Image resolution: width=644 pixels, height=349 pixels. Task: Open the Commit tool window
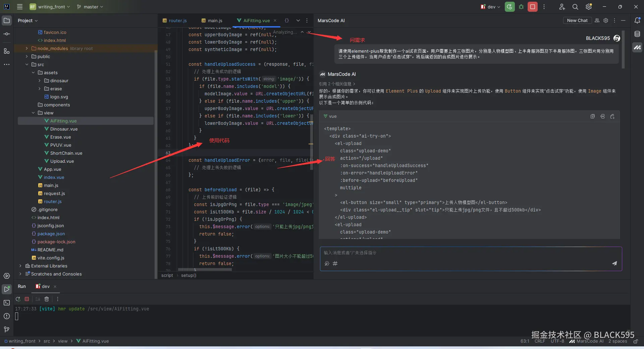[7, 34]
